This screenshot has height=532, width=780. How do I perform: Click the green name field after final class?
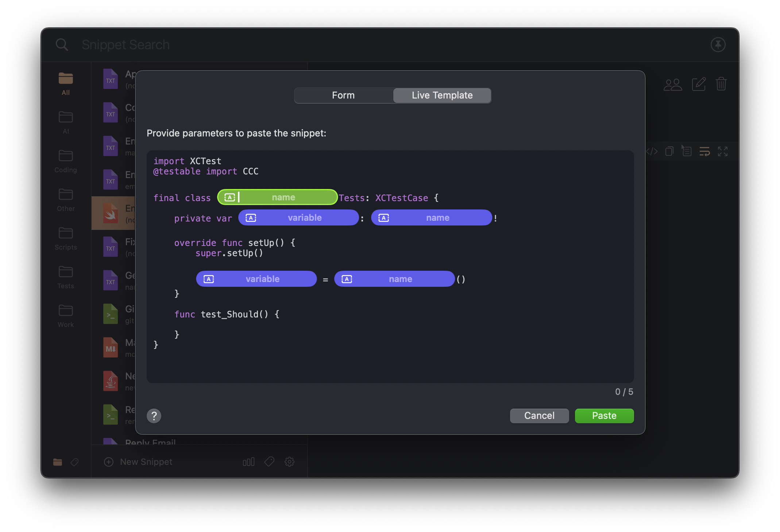click(x=277, y=197)
